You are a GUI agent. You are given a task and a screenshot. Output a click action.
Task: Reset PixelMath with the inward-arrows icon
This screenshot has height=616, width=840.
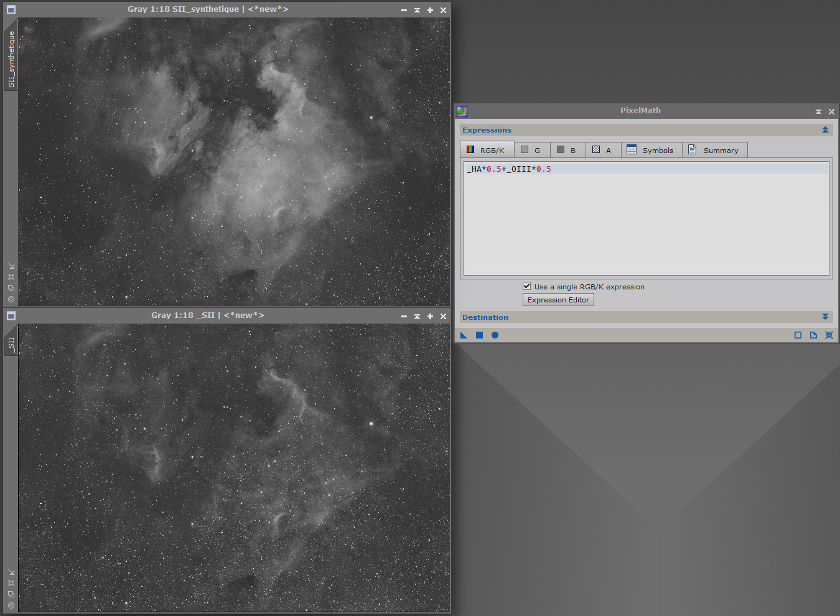coord(829,335)
